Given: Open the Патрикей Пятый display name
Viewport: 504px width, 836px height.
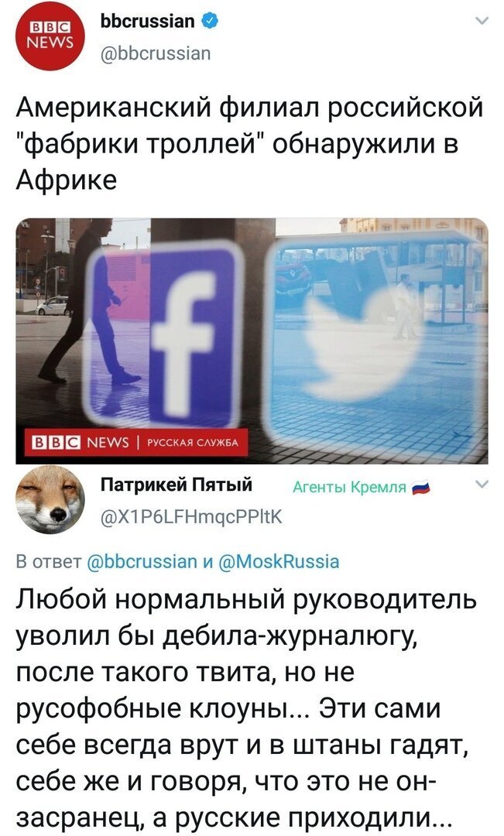Looking at the screenshot, I should coord(177,485).
